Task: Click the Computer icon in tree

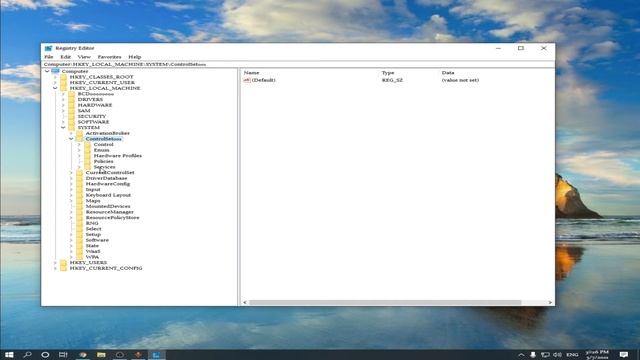Action: click(x=55, y=71)
